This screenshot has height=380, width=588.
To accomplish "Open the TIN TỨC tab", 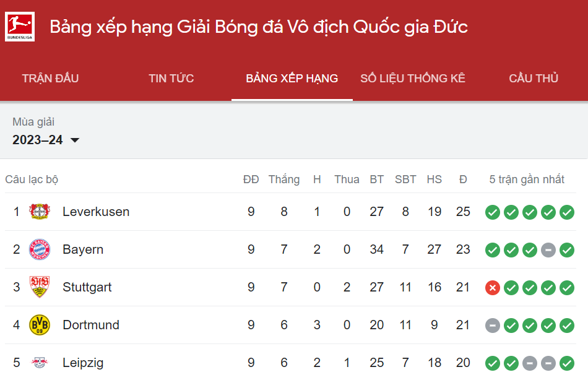I will tap(171, 79).
